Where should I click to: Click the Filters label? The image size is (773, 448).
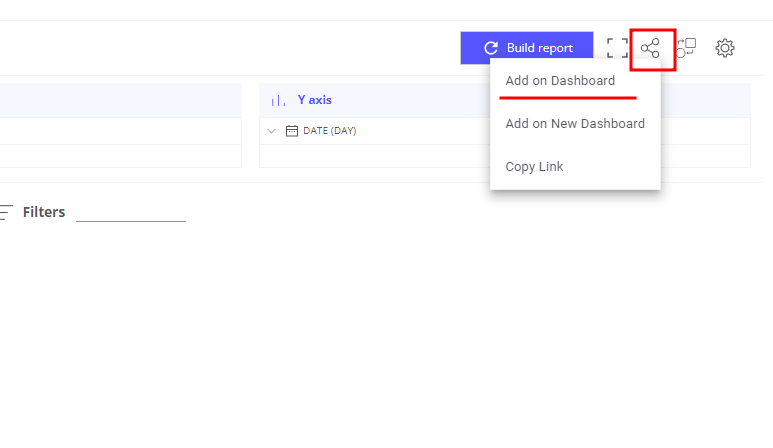(44, 212)
